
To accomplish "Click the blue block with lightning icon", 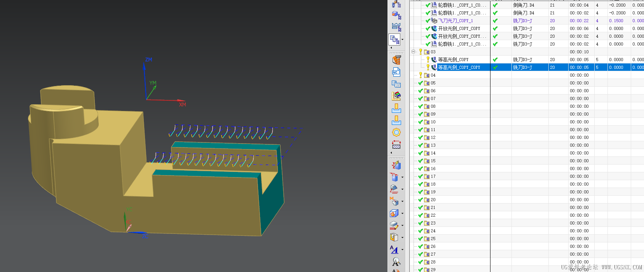I will coord(396,165).
